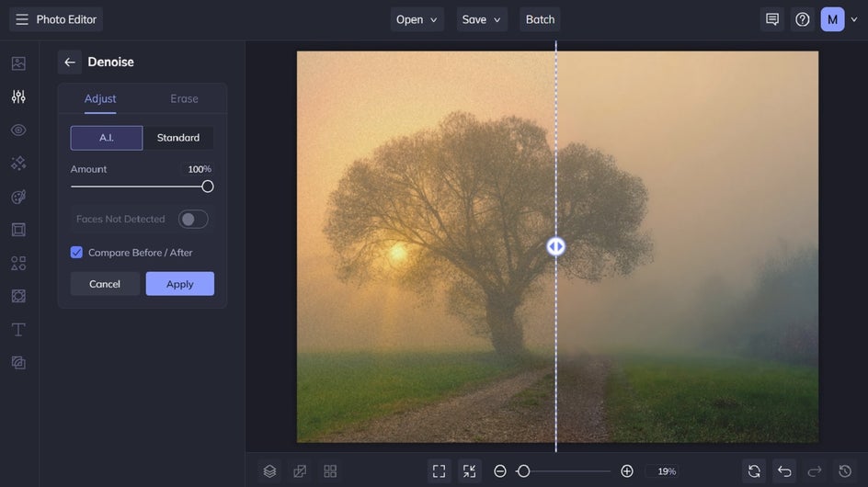Click the reset rotate icon in bottom bar
Viewport: 868px width, 487px height.
tap(754, 471)
